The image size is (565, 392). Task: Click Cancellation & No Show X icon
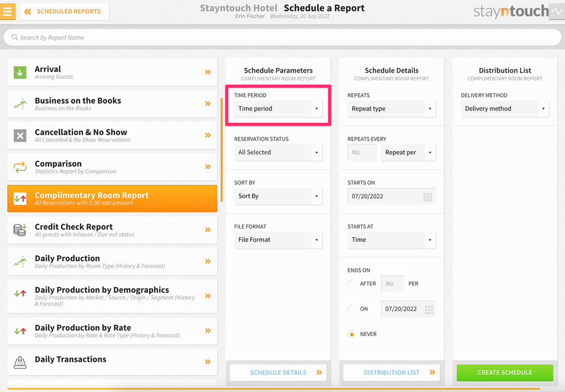tap(20, 136)
